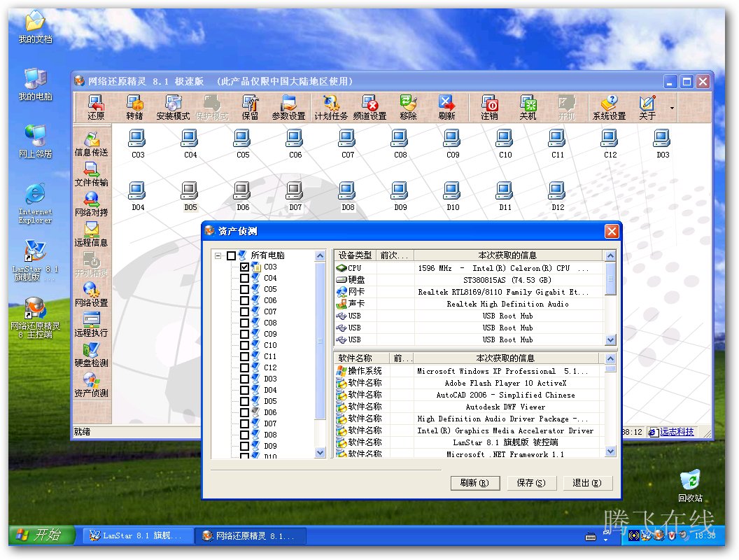Viewport: 739px width, 560px height.
Task: Click the 硬盘检测 disk check sidebar icon
Action: [91, 355]
